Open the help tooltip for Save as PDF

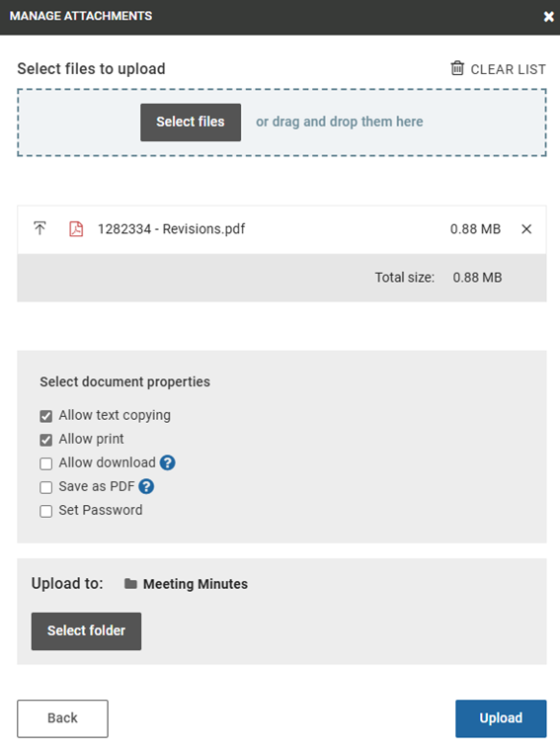point(146,486)
